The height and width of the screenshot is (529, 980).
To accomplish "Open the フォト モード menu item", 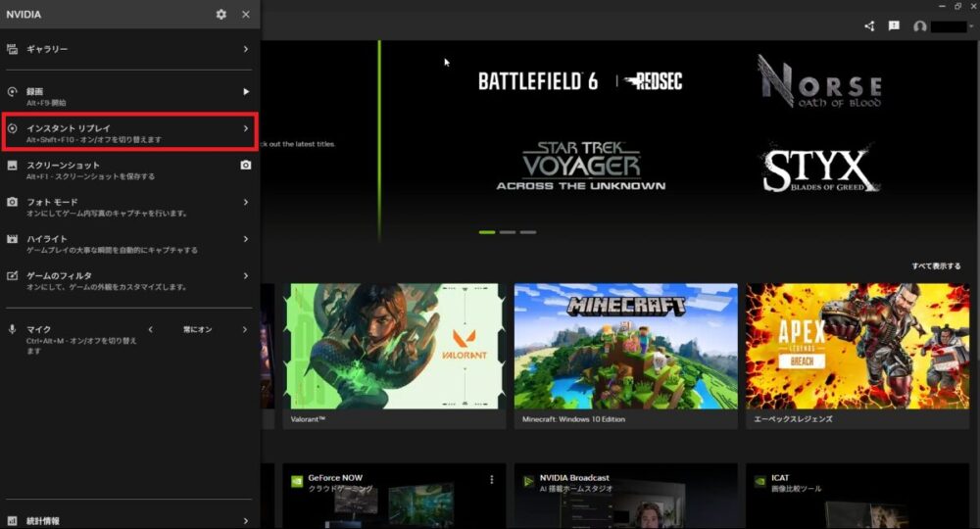I will (129, 203).
